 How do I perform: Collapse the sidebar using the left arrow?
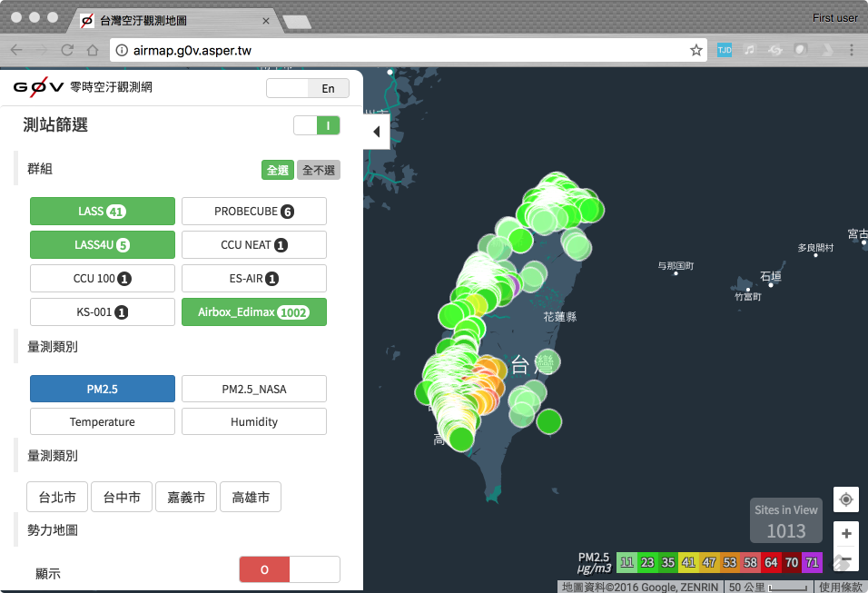pyautogui.click(x=376, y=132)
